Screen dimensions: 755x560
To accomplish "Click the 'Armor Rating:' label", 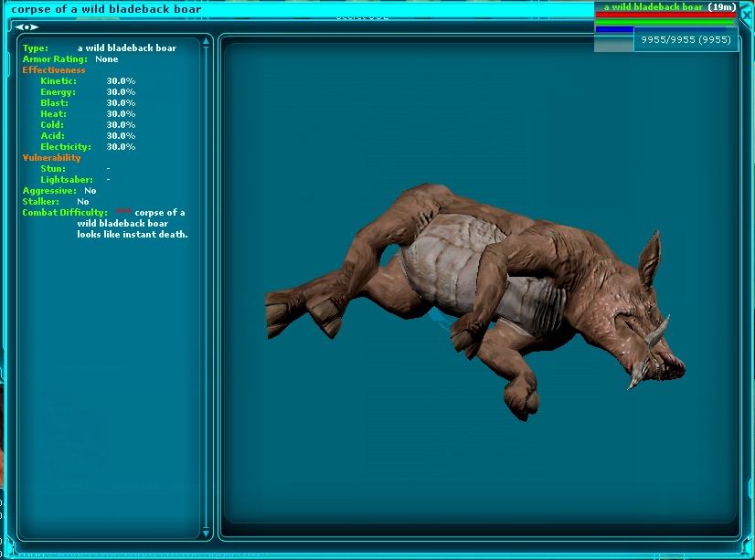I will coord(55,59).
